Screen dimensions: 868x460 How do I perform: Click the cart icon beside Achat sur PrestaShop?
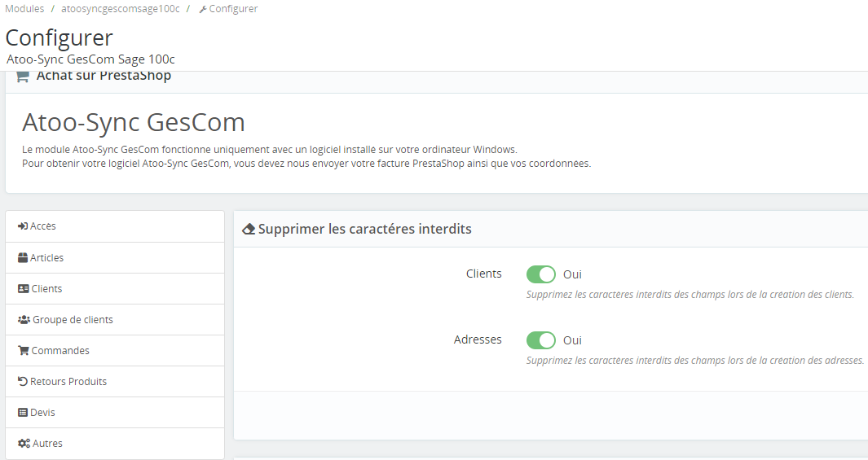[x=23, y=77]
